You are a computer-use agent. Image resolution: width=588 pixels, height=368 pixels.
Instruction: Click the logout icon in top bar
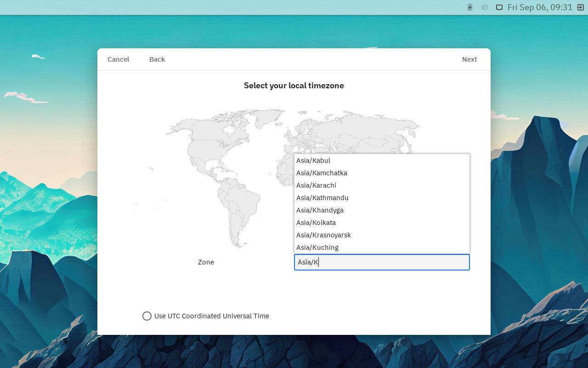580,7
